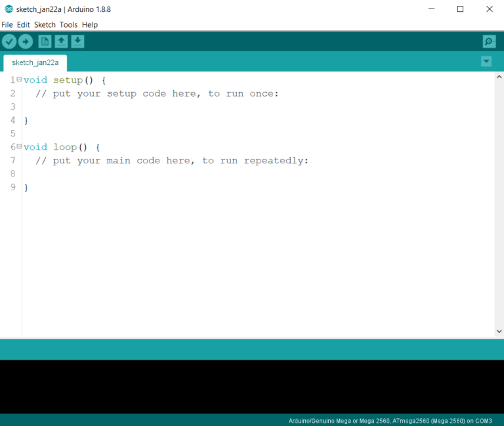Open the File menu
Image resolution: width=504 pixels, height=426 pixels.
click(7, 25)
